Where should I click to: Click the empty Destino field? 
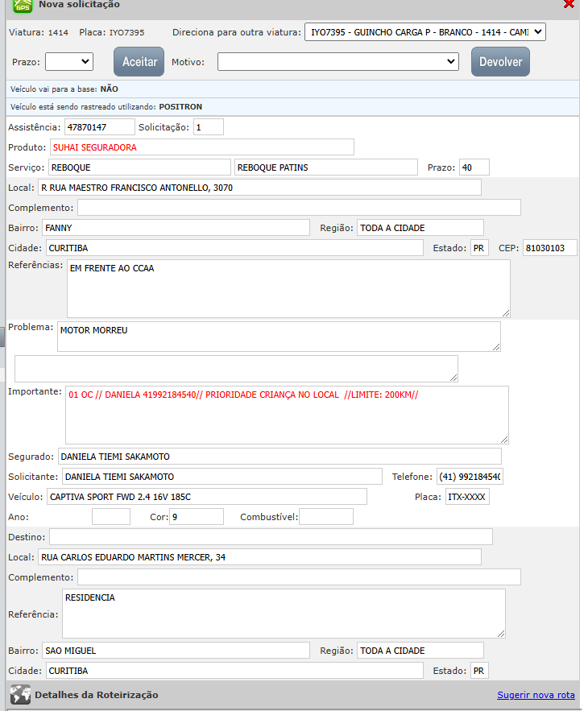click(271, 537)
